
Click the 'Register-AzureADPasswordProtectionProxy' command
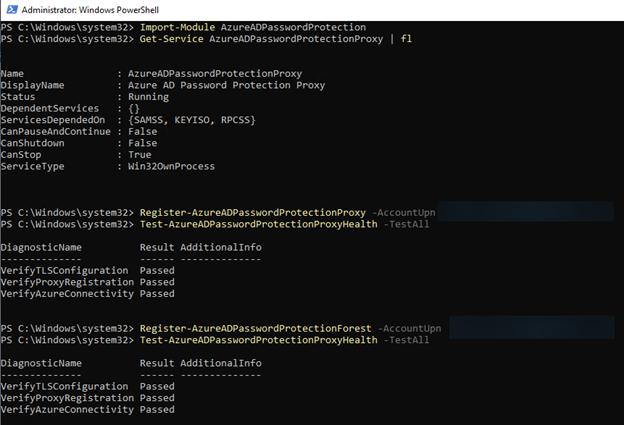[253, 212]
